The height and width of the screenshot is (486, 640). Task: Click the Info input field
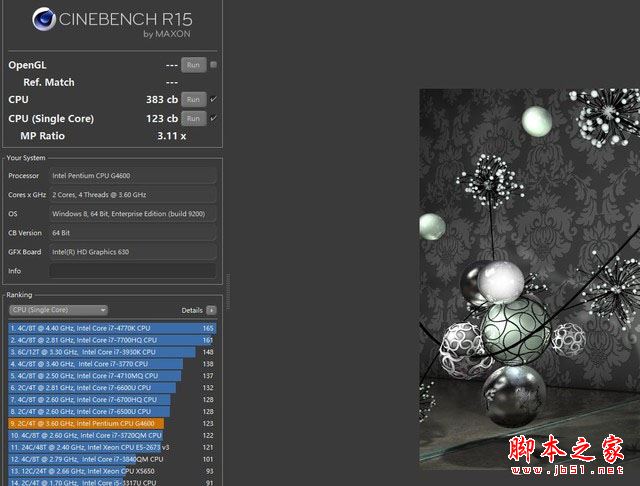coord(133,271)
